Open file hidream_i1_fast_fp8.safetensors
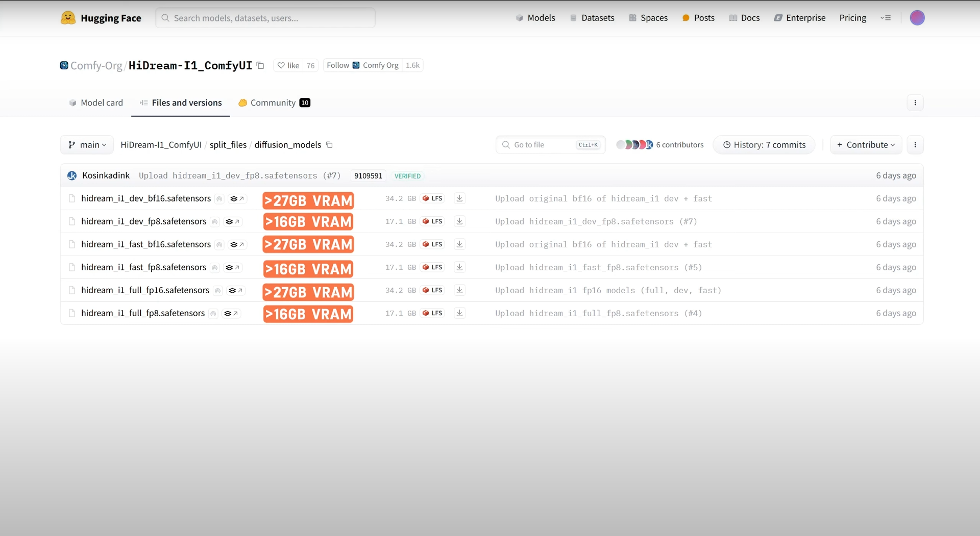The image size is (980, 536). (144, 267)
